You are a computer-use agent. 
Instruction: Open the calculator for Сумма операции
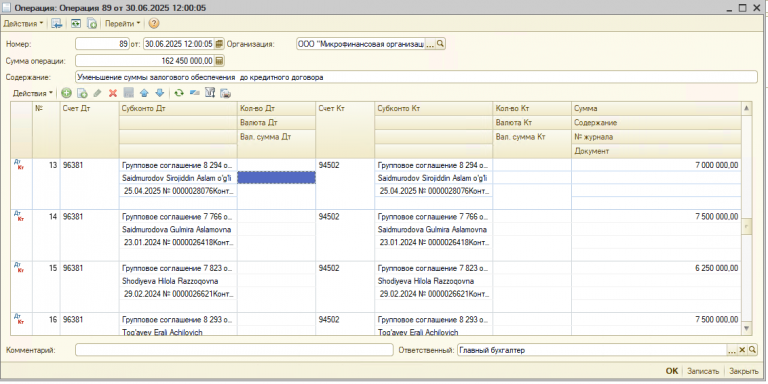coord(219,61)
